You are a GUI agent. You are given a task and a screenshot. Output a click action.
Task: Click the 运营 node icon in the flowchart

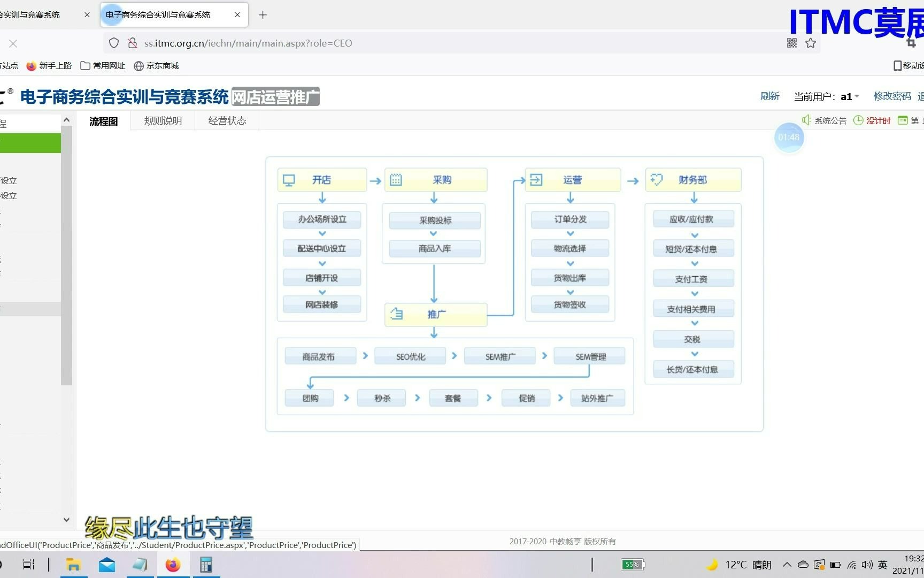pyautogui.click(x=536, y=180)
